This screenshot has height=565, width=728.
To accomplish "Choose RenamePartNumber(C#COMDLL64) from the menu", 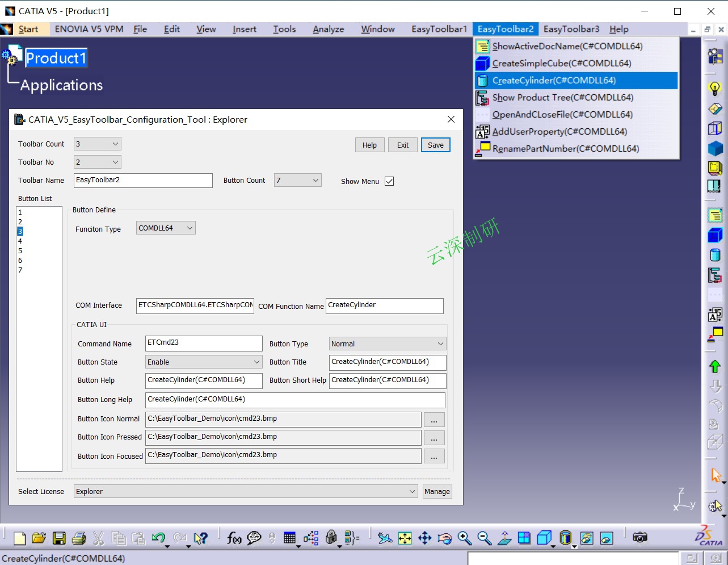I will 576,149.
